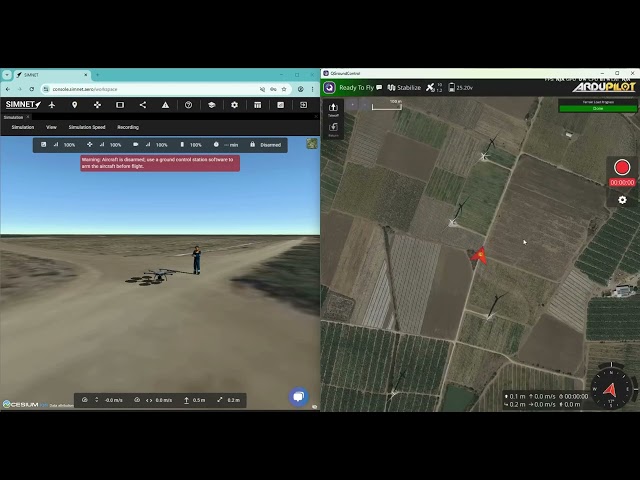Zoom in the QGroundControl map with plus
The width and height of the screenshot is (640, 480).
353,104
